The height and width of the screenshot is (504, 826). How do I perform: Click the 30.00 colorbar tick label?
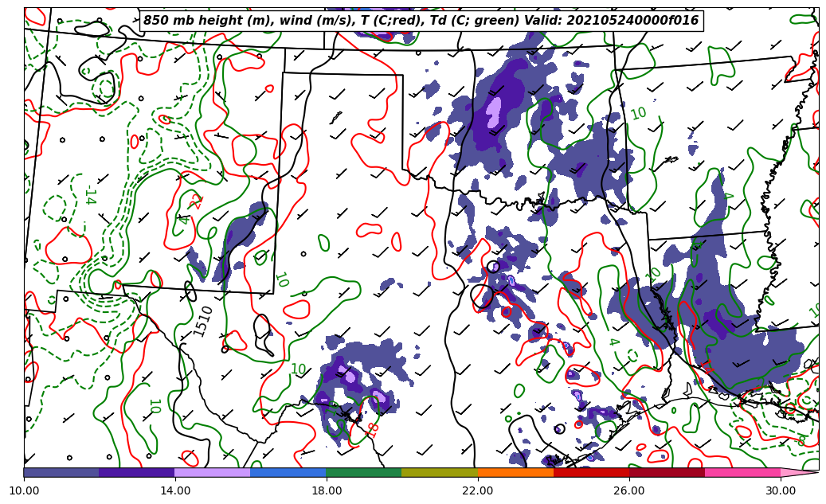coord(781,490)
